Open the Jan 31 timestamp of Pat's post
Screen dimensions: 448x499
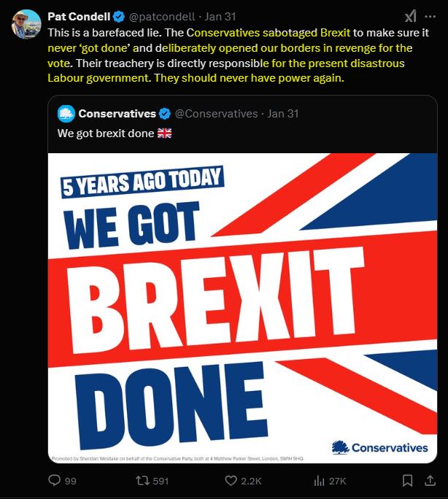(220, 17)
